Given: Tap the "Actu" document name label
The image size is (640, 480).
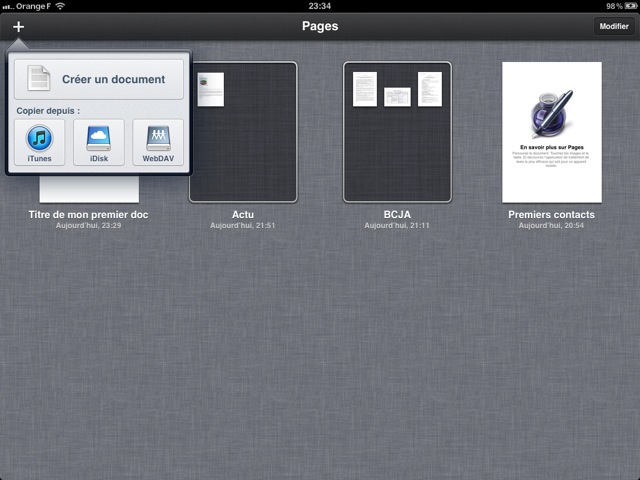Looking at the screenshot, I should tap(243, 214).
